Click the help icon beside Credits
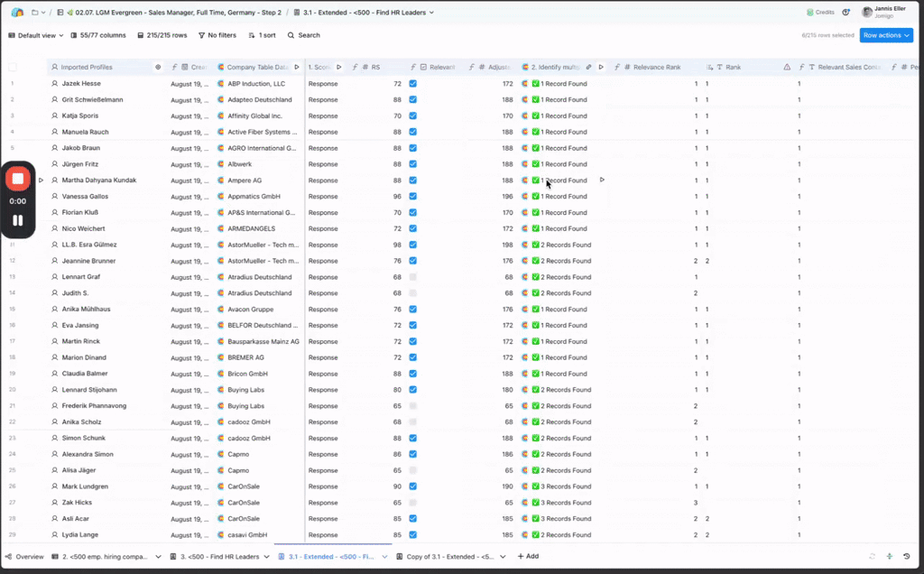The height and width of the screenshot is (574, 924). tap(845, 13)
